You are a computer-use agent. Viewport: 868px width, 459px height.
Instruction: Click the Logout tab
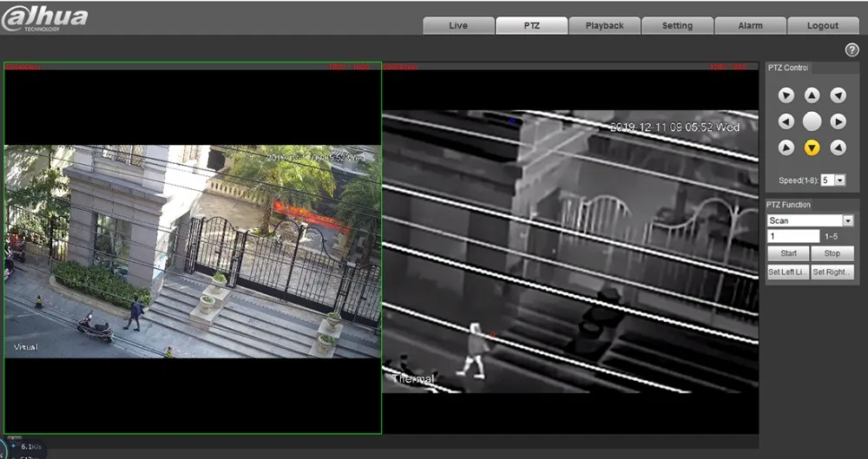[823, 25]
